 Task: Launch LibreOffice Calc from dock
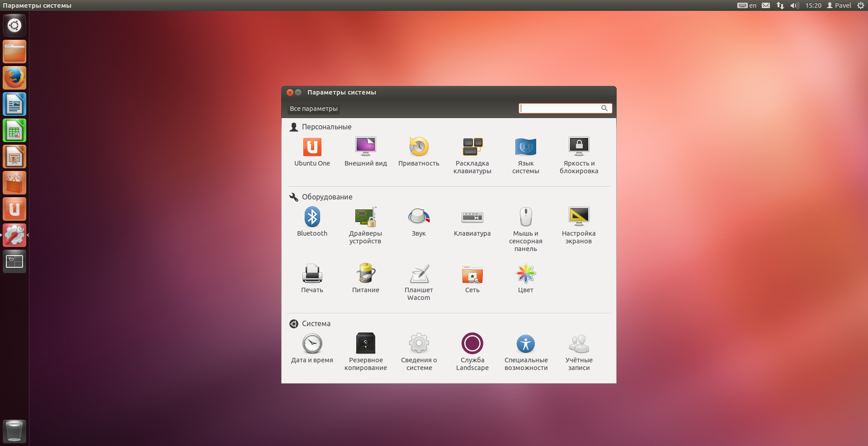(14, 130)
